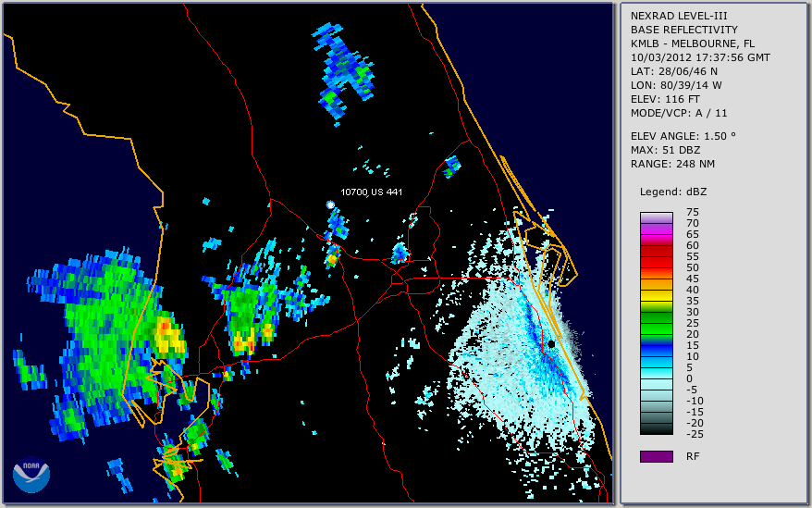Image resolution: width=812 pixels, height=508 pixels.
Task: Click the 'MODE/VCP: A / 11' text
Action: 679,113
